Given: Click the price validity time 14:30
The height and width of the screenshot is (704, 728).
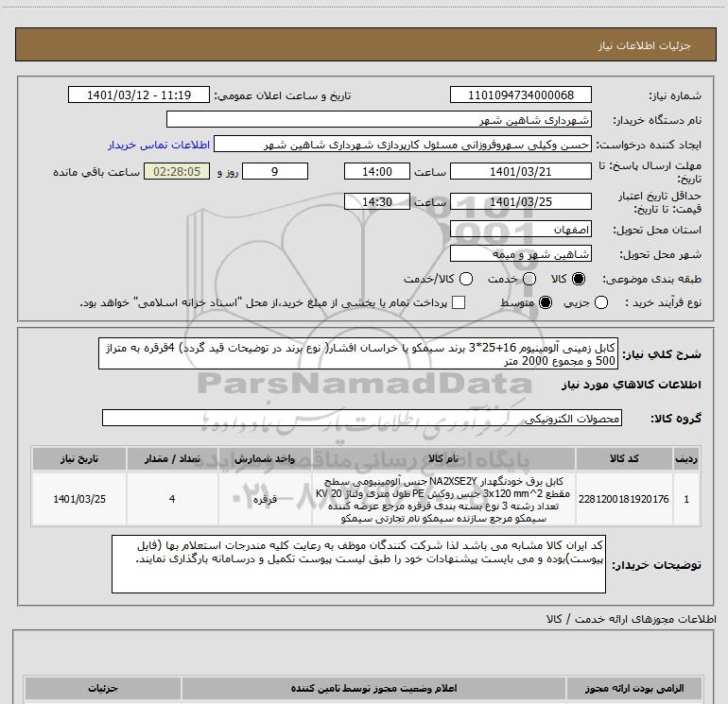Looking at the screenshot, I should (377, 201).
